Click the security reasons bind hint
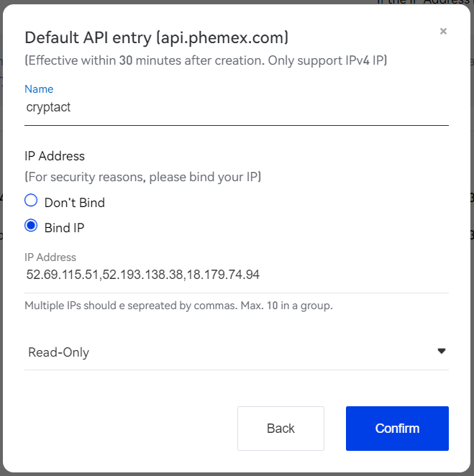The image size is (474, 476). (142, 177)
